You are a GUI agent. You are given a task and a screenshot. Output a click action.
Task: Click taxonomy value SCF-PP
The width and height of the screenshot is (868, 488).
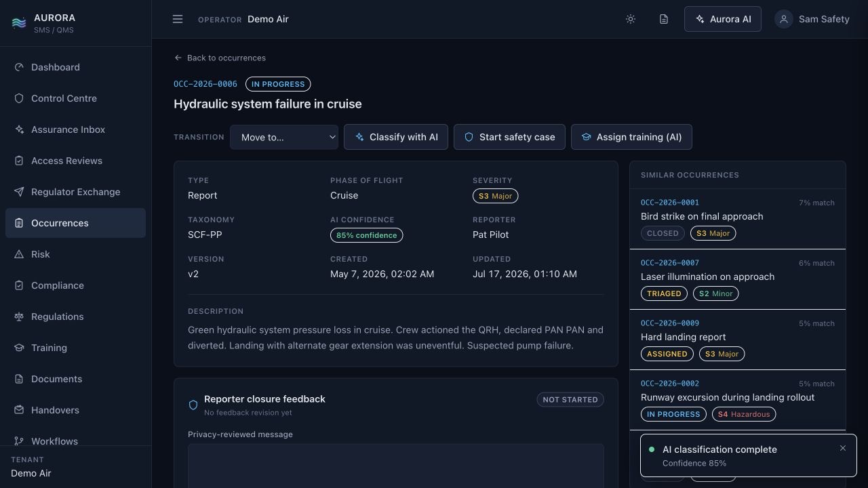click(205, 235)
